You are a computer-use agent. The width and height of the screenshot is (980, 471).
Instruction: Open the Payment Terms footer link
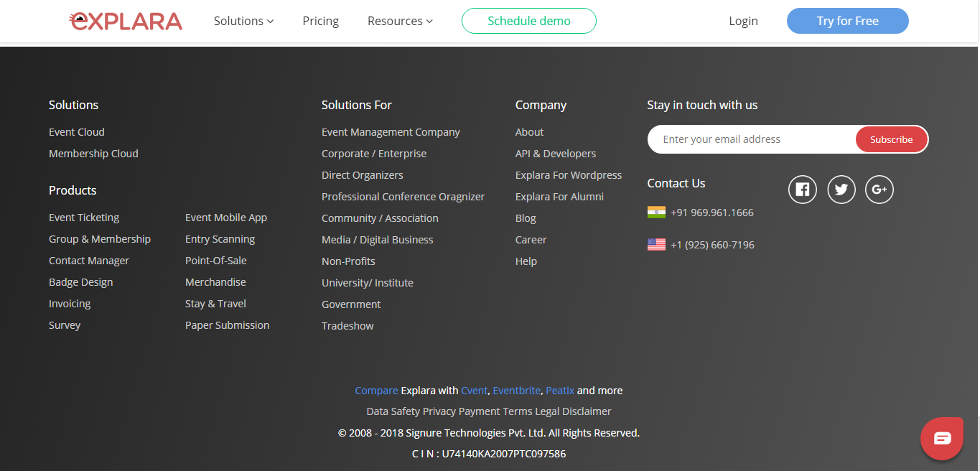(x=495, y=411)
